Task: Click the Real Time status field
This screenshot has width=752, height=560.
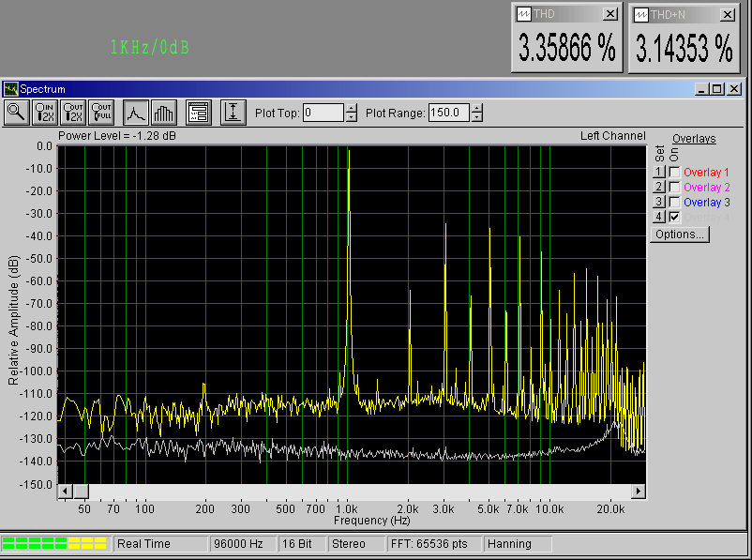Action: [x=160, y=544]
